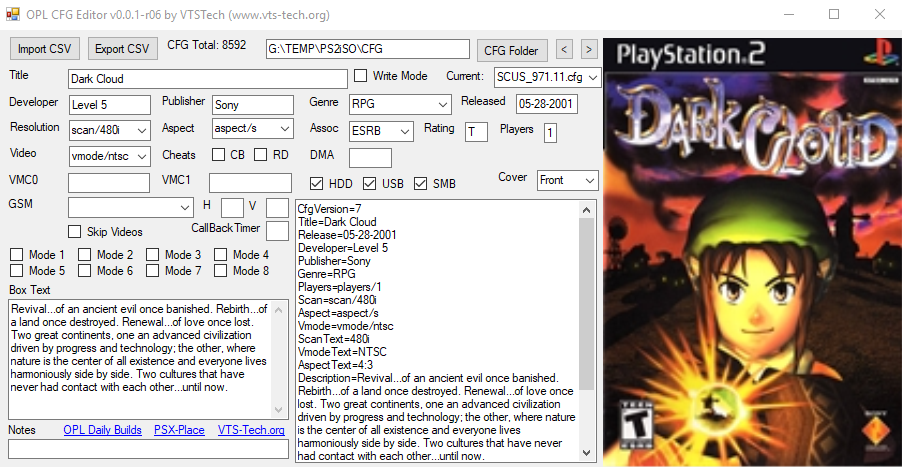
Task: Click the Box Text scrollbar down arrow
Action: tap(279, 410)
